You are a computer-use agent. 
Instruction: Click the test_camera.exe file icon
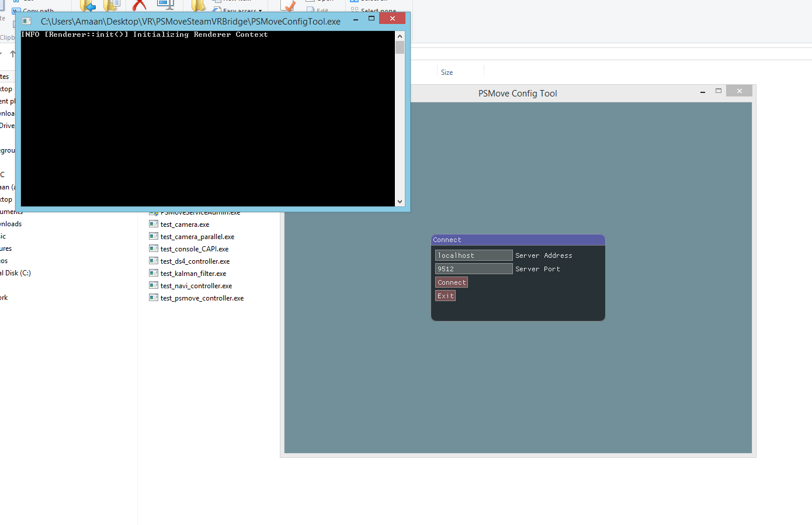pos(154,224)
